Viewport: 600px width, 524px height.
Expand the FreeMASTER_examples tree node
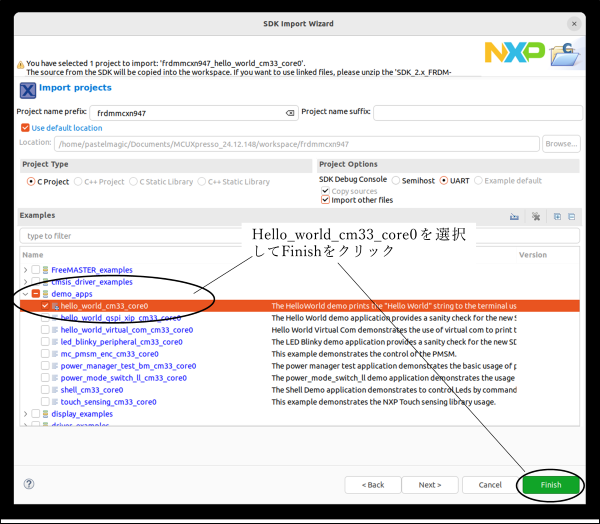click(x=25, y=270)
